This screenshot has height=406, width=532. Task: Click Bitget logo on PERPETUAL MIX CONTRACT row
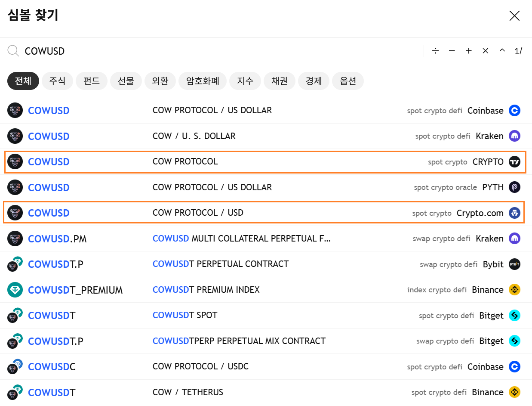click(514, 341)
